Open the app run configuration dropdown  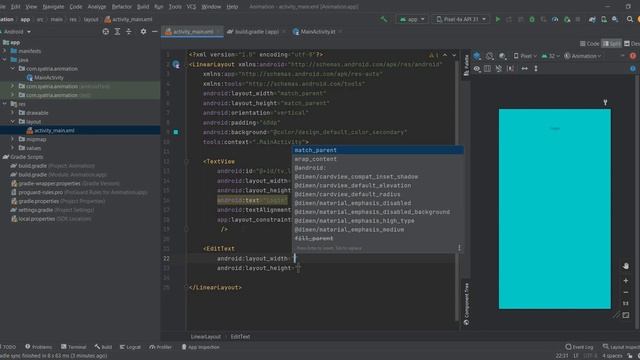(x=412, y=19)
